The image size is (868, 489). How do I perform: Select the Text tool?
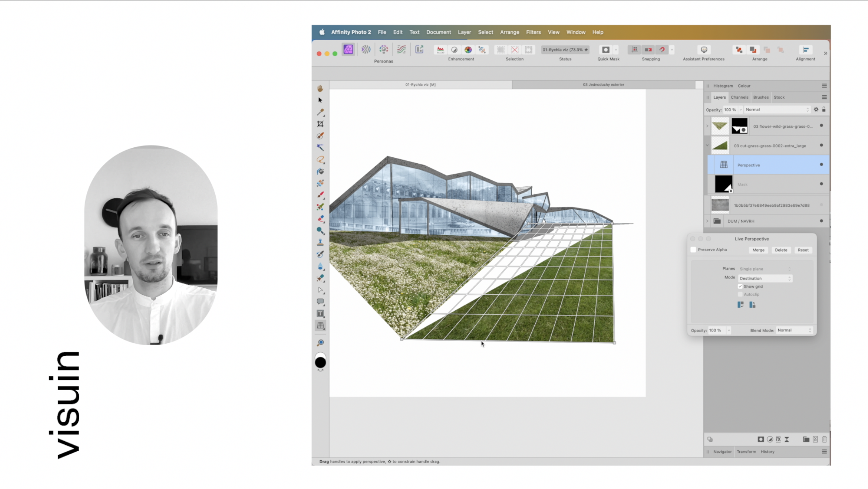tap(320, 314)
